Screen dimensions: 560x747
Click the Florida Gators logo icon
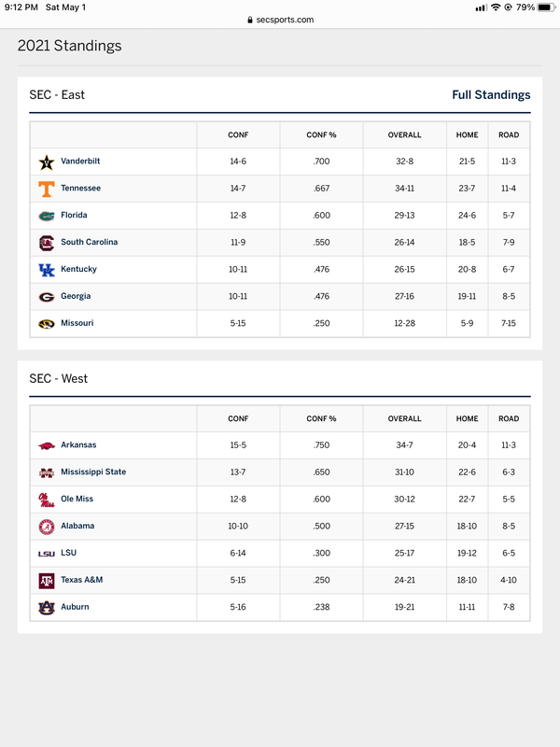(46, 216)
